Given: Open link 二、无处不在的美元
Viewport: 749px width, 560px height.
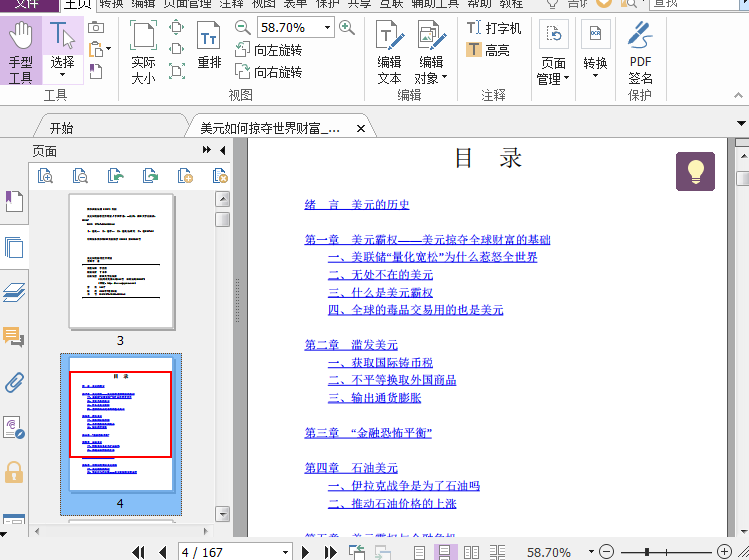Looking at the screenshot, I should pyautogui.click(x=380, y=275).
